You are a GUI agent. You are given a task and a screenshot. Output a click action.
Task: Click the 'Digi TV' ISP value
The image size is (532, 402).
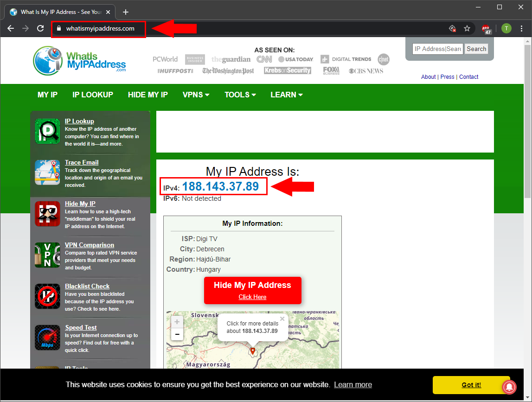206,239
